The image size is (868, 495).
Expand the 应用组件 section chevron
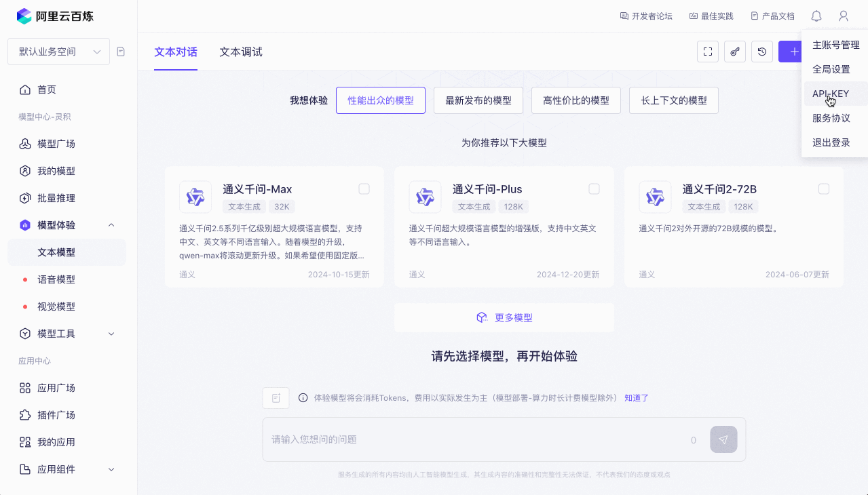coord(111,469)
